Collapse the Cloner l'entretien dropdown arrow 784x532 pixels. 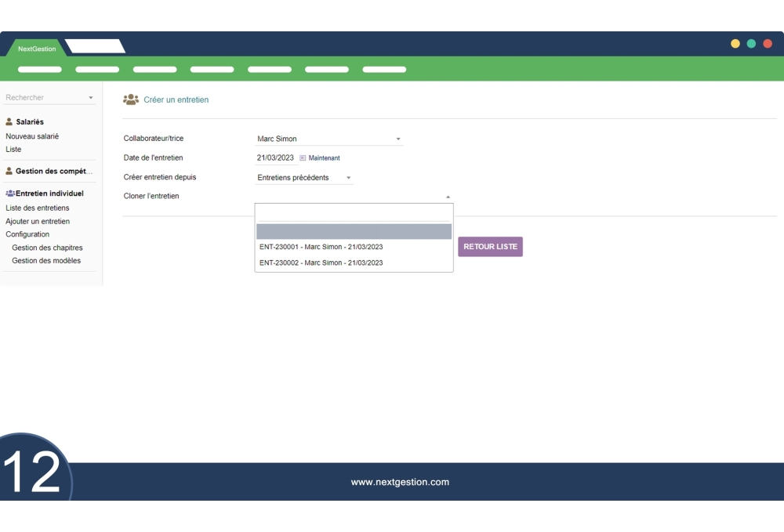(x=448, y=197)
